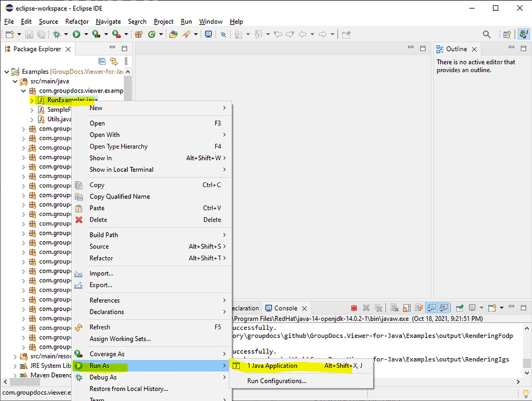Viewport: 532px width, 401px height.
Task: Choose Run Configurations... from submenu
Action: tap(301, 381)
